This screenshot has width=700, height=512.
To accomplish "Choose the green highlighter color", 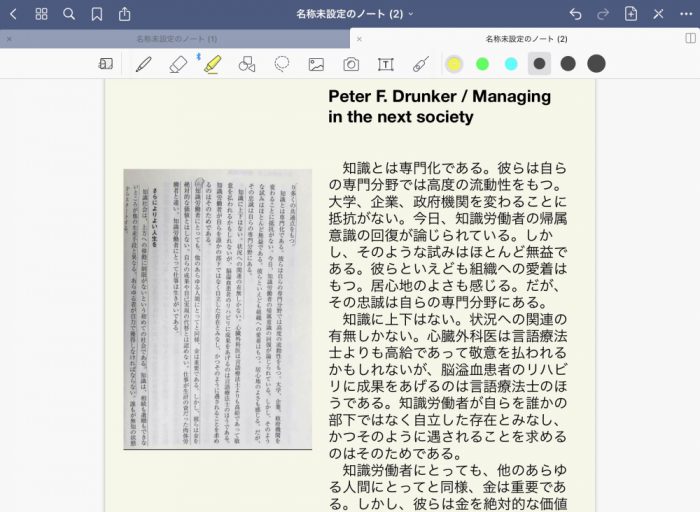I will coord(483,64).
